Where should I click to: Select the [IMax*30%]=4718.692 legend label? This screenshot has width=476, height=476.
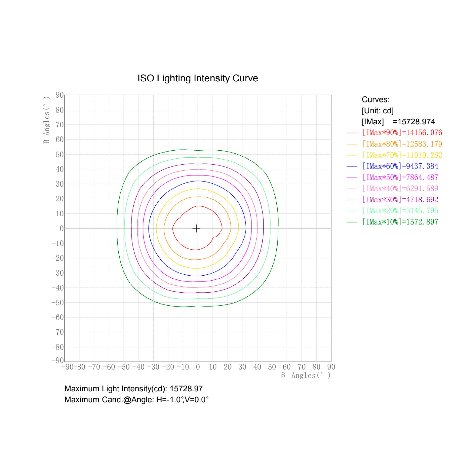400,200
